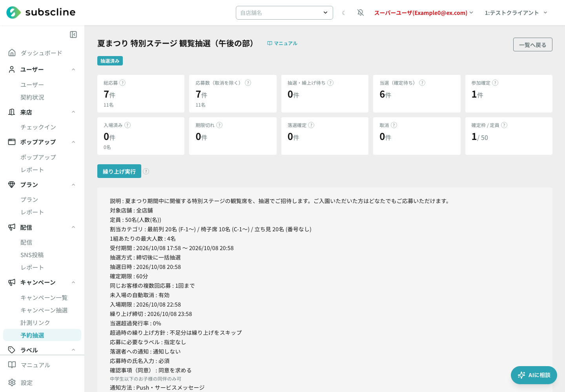
Task: Click the help icon next to 繰り上げ実行
Action: coord(146,171)
